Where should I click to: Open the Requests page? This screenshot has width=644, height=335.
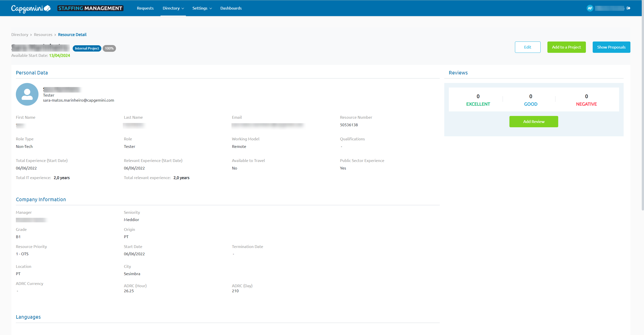pos(145,8)
